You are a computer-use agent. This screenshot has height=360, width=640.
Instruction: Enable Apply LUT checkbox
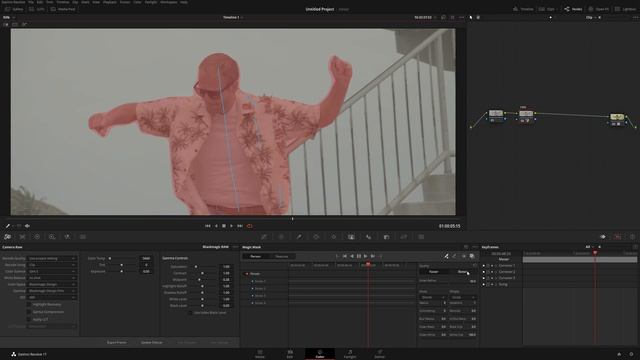[29, 319]
